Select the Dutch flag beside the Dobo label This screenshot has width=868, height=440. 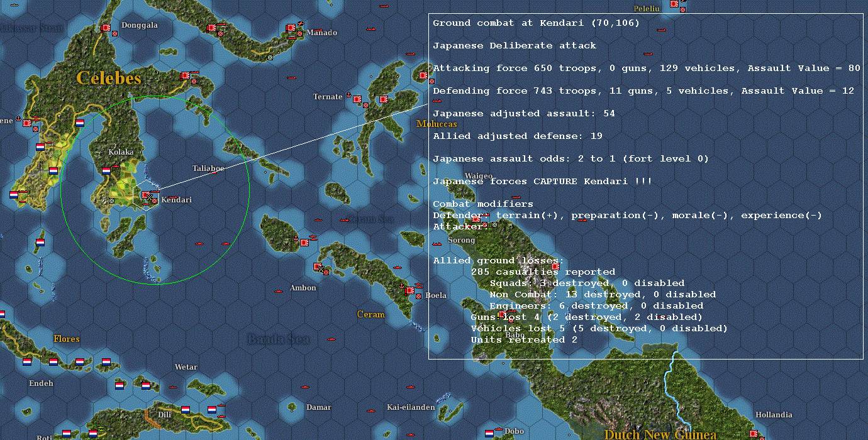[x=489, y=433]
